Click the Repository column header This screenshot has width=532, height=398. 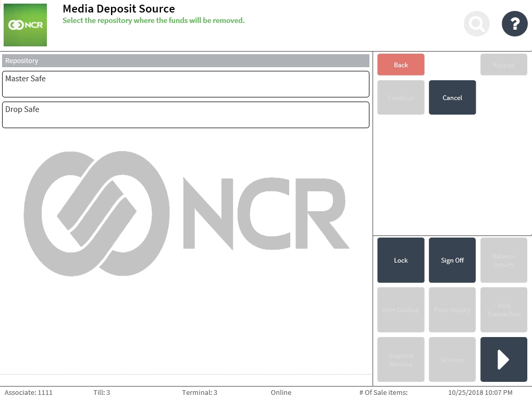click(x=185, y=61)
